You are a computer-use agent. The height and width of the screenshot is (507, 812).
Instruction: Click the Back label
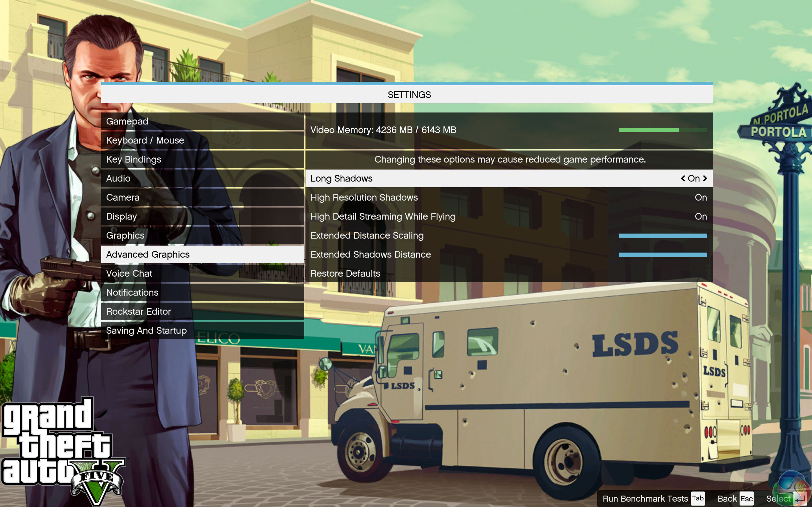[727, 499]
